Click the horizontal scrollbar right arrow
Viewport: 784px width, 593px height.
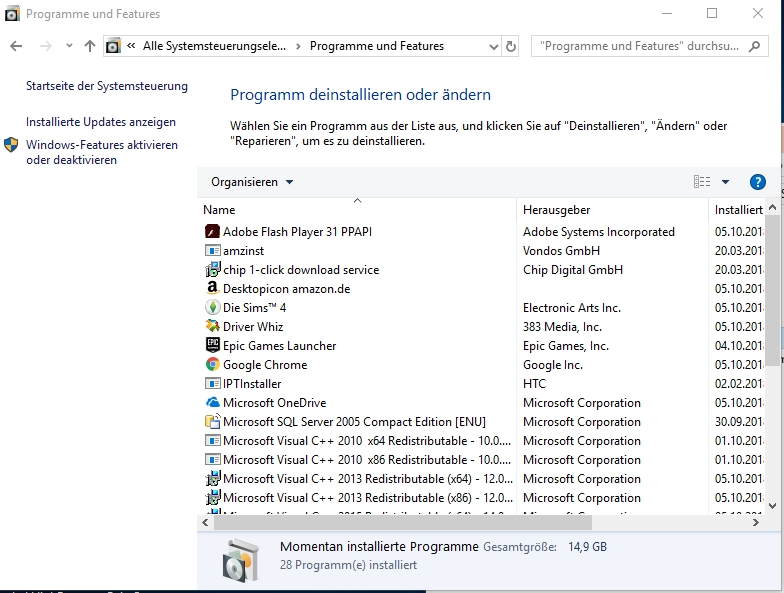click(756, 522)
